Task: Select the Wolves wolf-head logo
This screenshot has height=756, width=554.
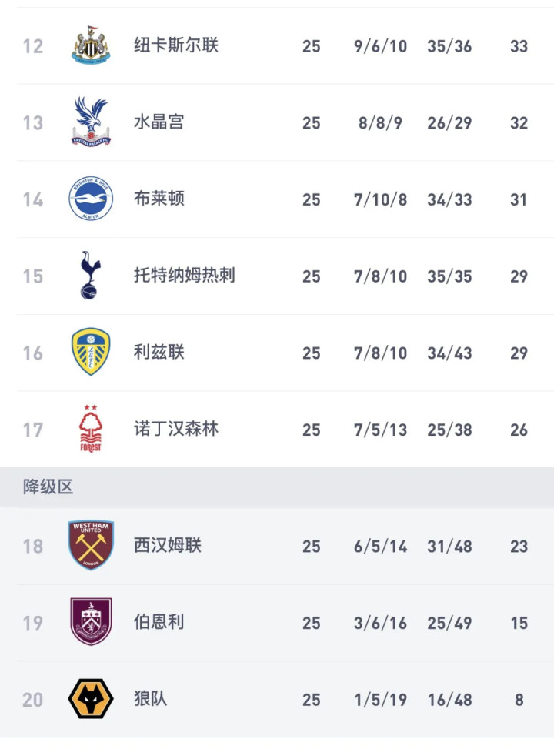Action: point(91,699)
